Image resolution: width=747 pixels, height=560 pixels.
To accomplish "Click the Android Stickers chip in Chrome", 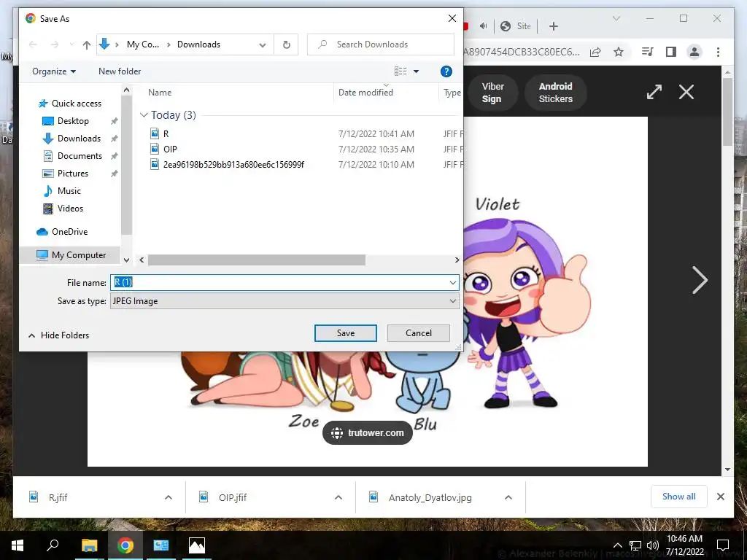I will [x=555, y=93].
